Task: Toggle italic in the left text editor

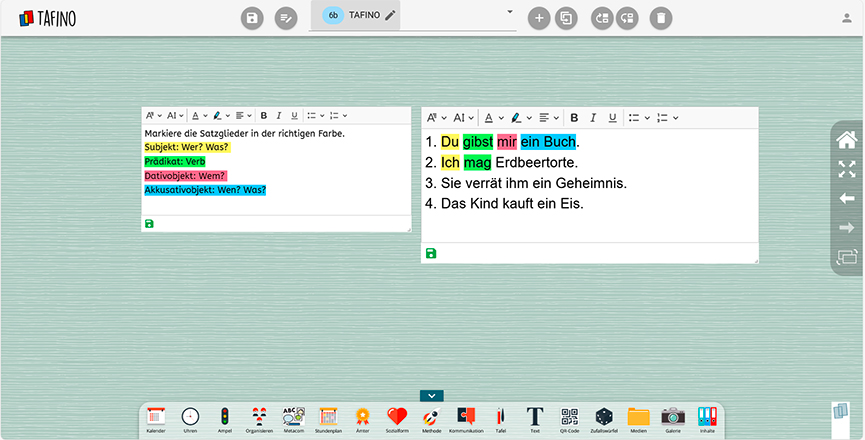Action: click(x=279, y=115)
